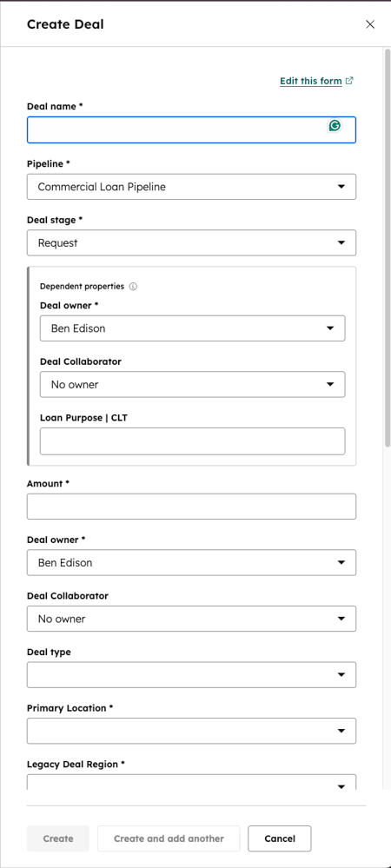Open the Deal owner dropdown below Amount
Viewport: 391px width, 868px height.
191,562
